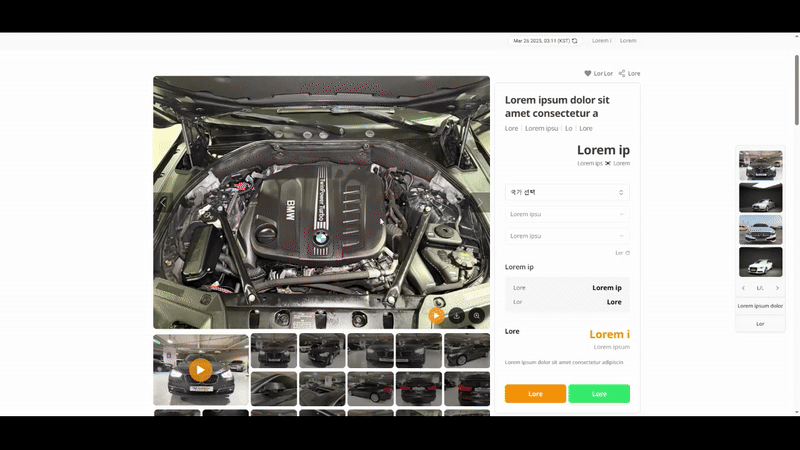Click the Lorem link in top bar
This screenshot has height=450, width=800.
pyautogui.click(x=628, y=41)
